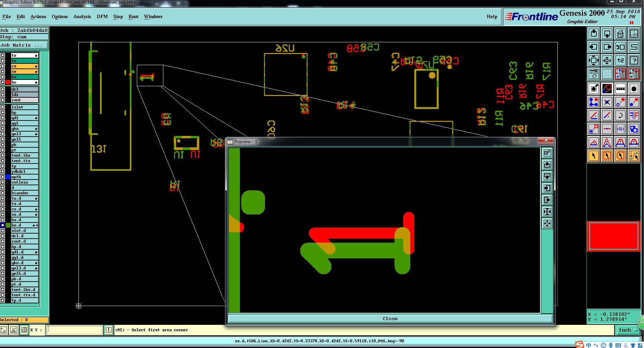Image resolution: width=644 pixels, height=348 pixels.
Task: Open the Actions menu
Action: pos(38,16)
